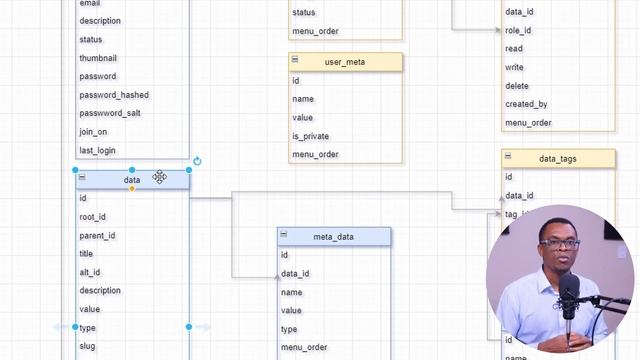Select the passwword_salt field
The width and height of the screenshot is (640, 360).
tap(132, 113)
